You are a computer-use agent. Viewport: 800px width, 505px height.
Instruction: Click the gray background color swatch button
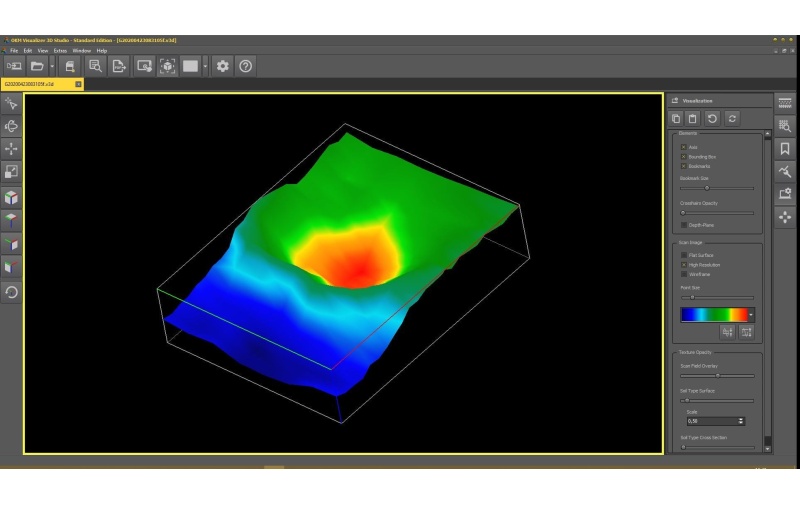(x=190, y=66)
